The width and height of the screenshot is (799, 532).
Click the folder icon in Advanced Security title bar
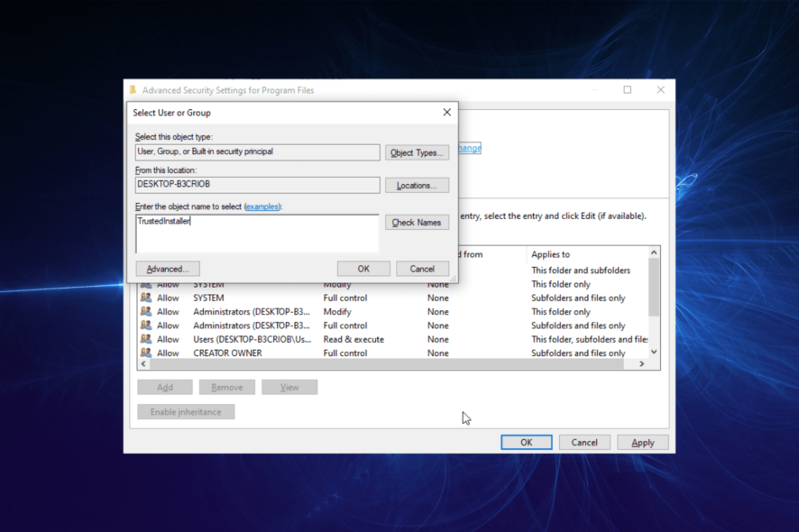[133, 90]
